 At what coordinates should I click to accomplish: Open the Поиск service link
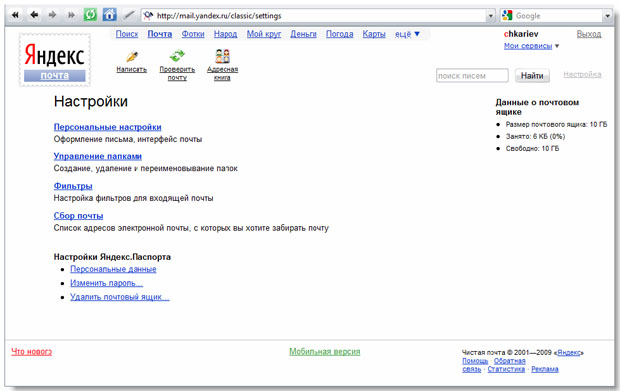point(127,34)
